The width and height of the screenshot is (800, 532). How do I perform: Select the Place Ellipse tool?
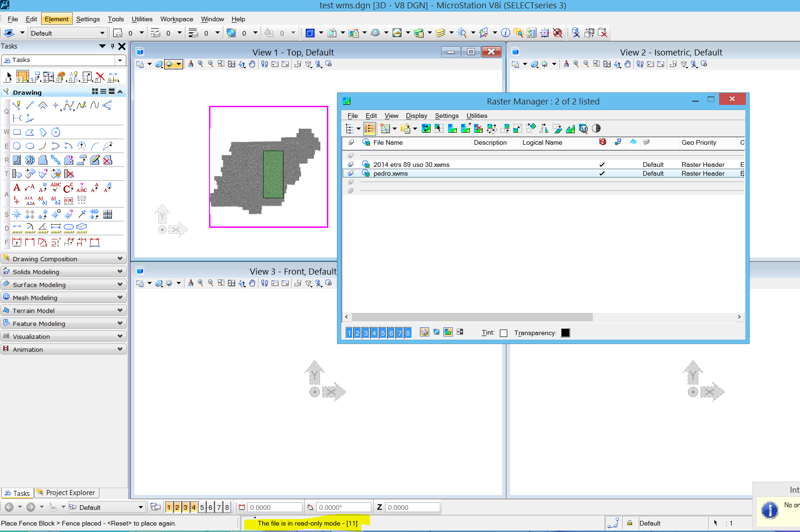point(30,146)
